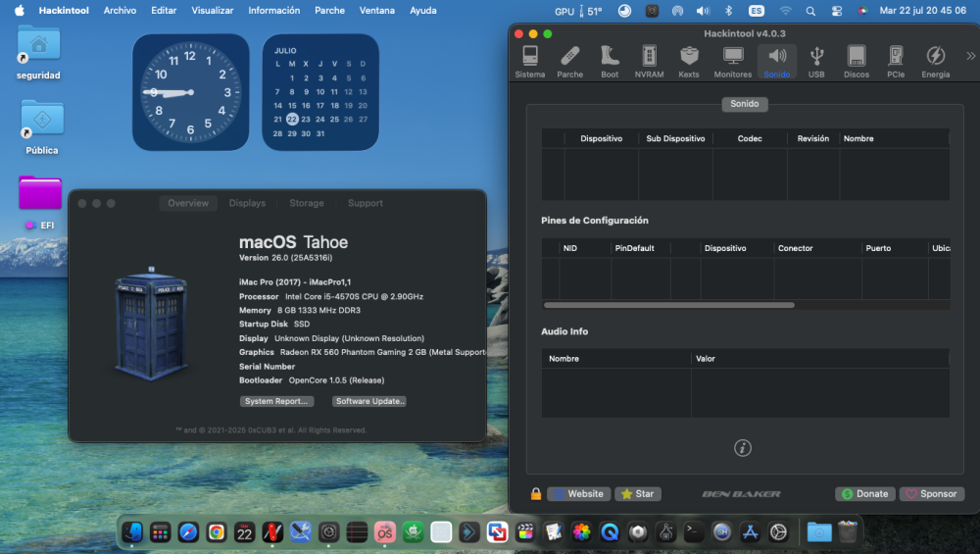
Task: Switch to the Overview tab
Action: 188,203
